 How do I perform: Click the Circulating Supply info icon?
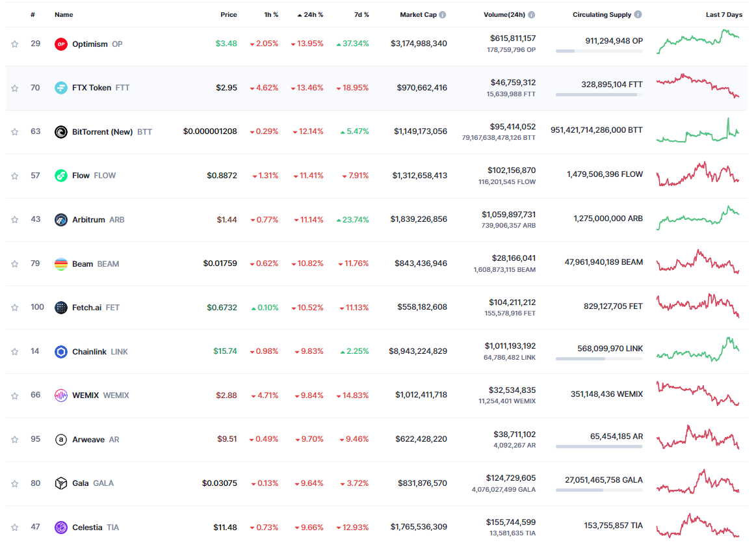coord(638,14)
